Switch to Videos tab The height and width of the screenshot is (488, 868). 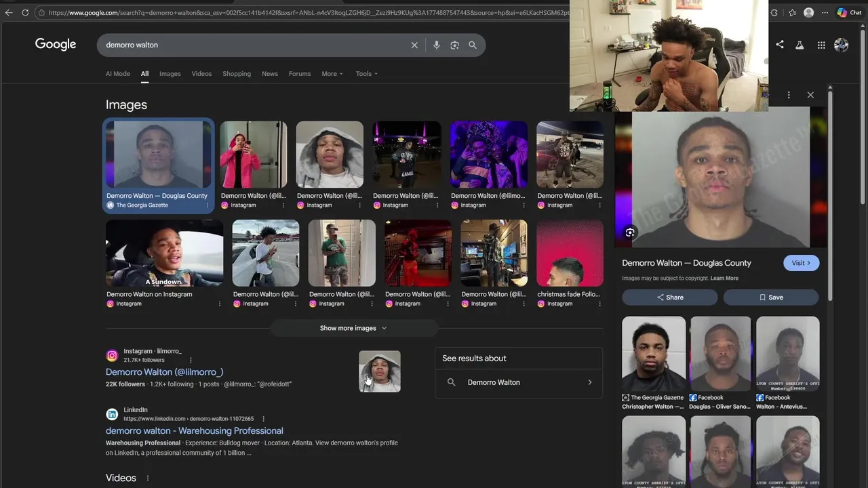[x=201, y=74]
